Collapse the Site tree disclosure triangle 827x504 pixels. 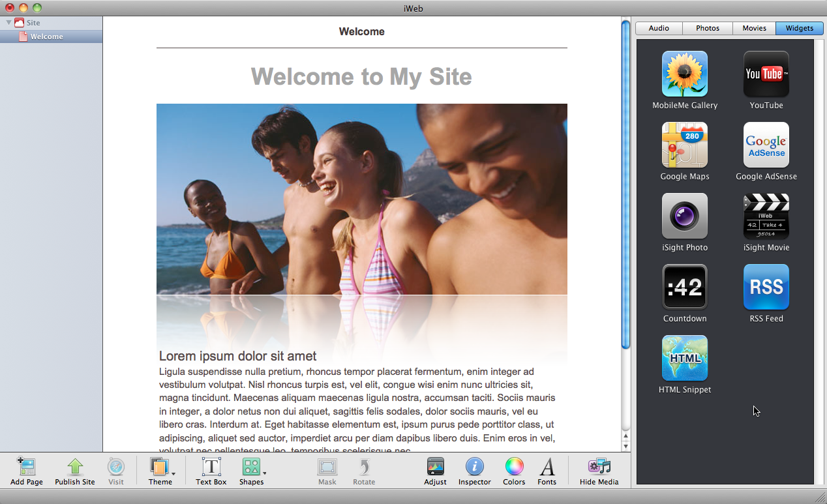click(9, 23)
